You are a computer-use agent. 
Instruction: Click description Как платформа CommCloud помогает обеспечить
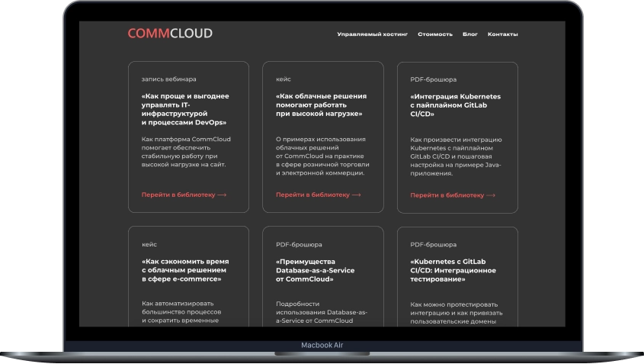(x=186, y=152)
